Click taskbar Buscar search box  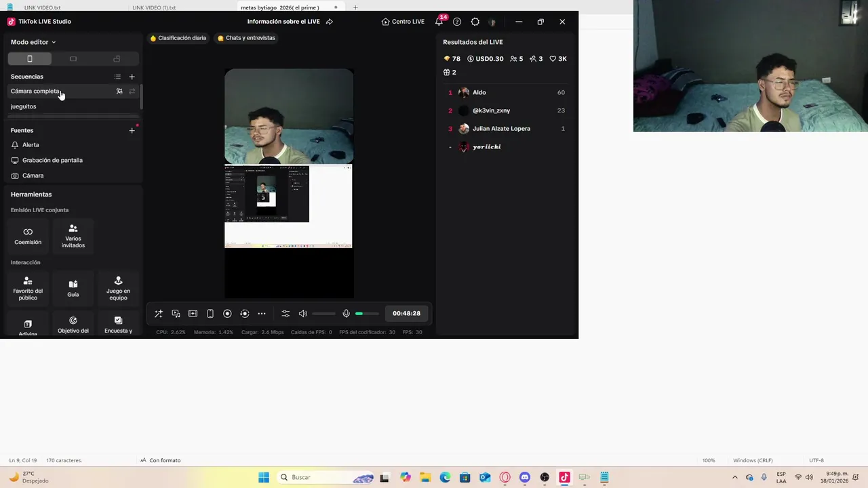tap(327, 477)
